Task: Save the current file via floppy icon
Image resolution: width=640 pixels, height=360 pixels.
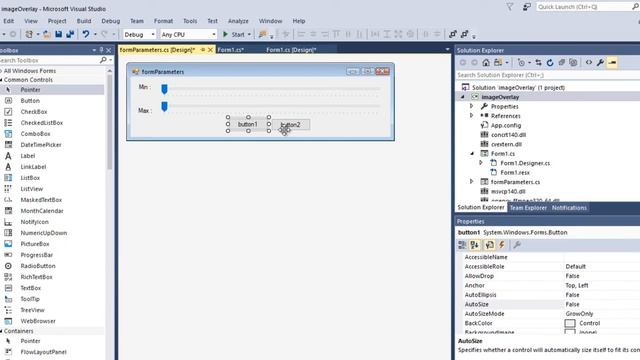Action: point(58,34)
